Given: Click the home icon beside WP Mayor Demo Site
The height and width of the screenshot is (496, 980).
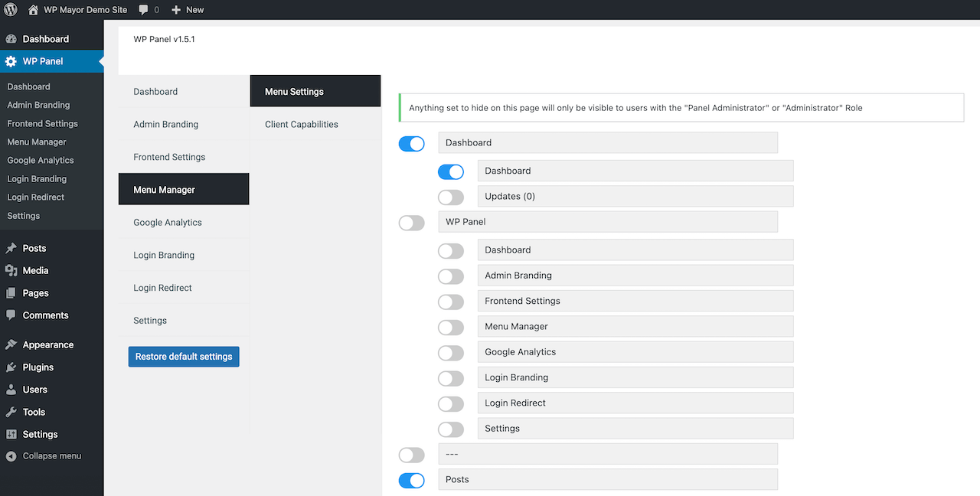Looking at the screenshot, I should point(33,10).
